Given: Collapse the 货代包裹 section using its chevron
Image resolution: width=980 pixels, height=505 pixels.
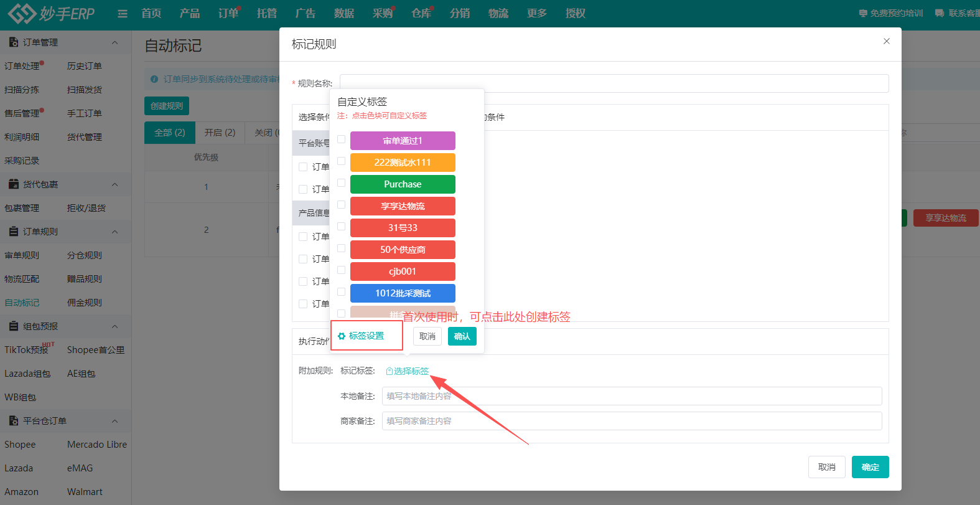Looking at the screenshot, I should point(114,184).
